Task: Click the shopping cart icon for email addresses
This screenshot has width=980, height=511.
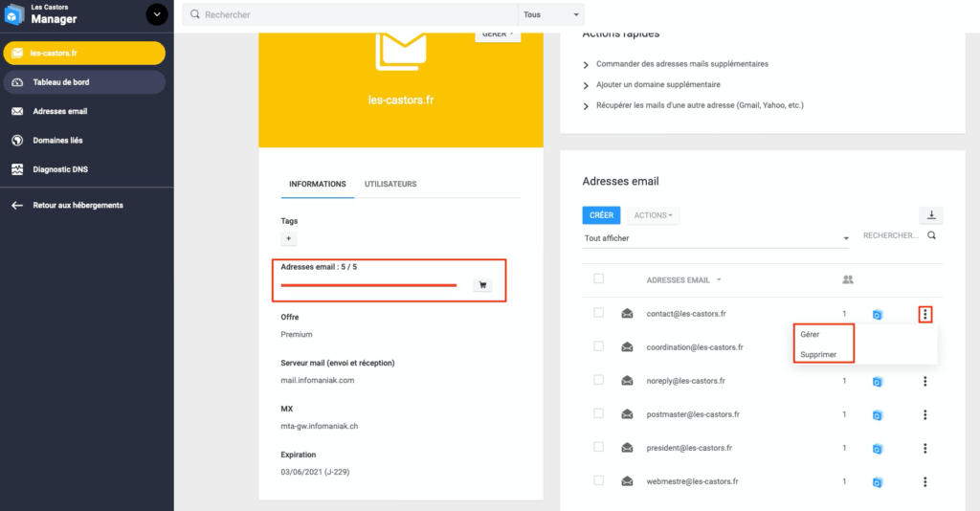Action: click(x=482, y=285)
